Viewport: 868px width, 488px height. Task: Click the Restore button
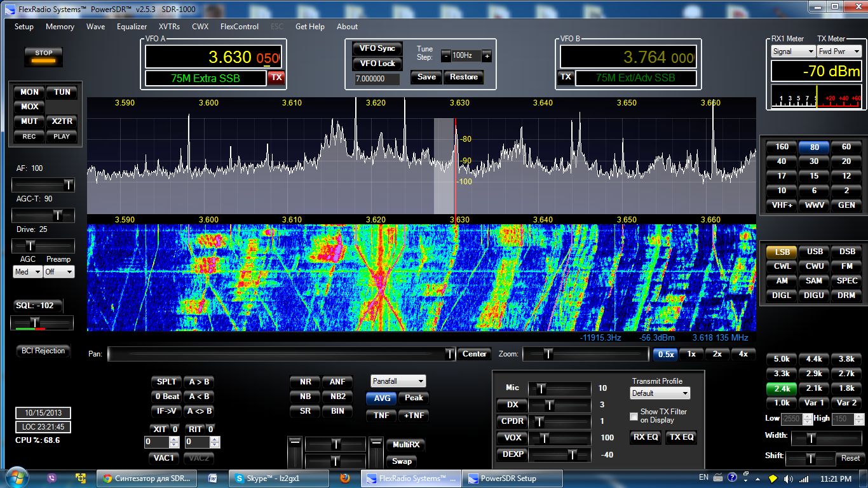pyautogui.click(x=464, y=77)
